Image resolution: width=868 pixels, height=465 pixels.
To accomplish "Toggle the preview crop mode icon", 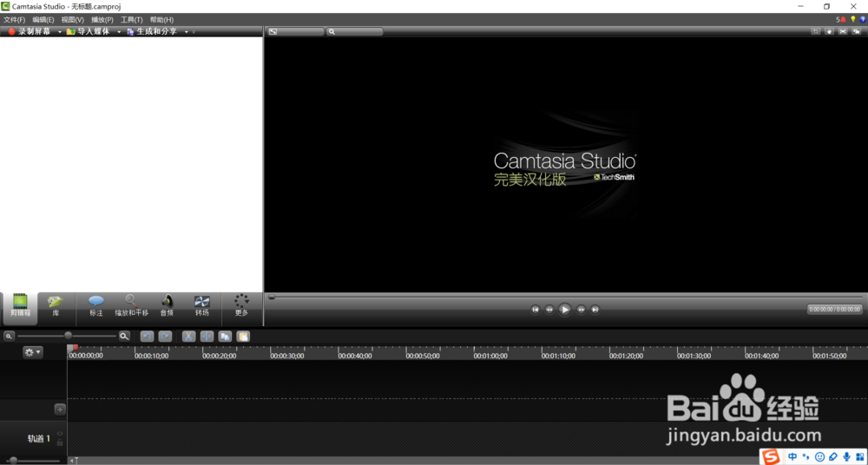I will 815,31.
